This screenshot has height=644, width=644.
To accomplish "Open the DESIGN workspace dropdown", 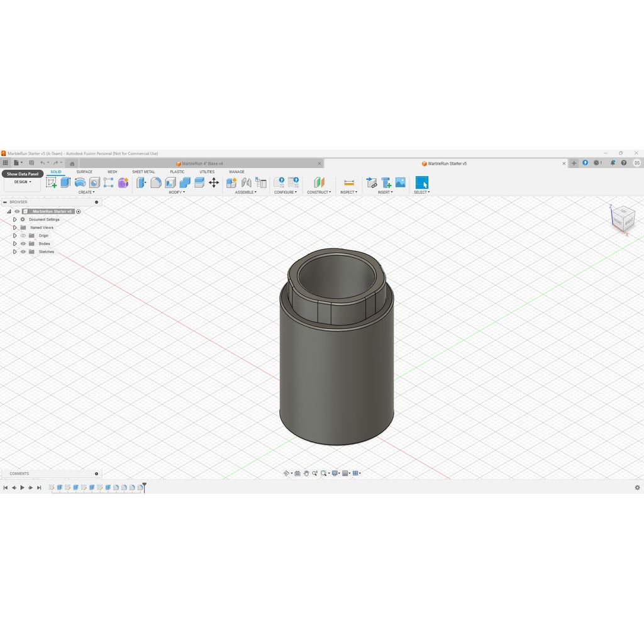I will tap(23, 182).
